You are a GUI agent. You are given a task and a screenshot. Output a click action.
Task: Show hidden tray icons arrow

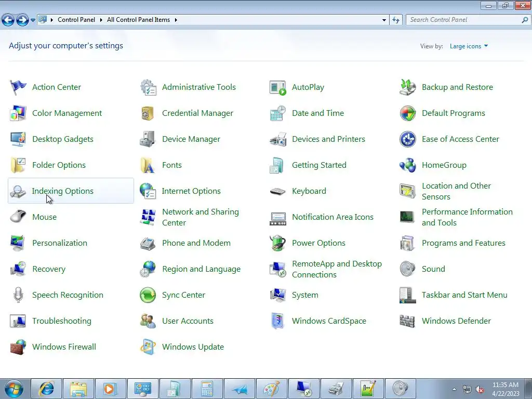point(454,389)
